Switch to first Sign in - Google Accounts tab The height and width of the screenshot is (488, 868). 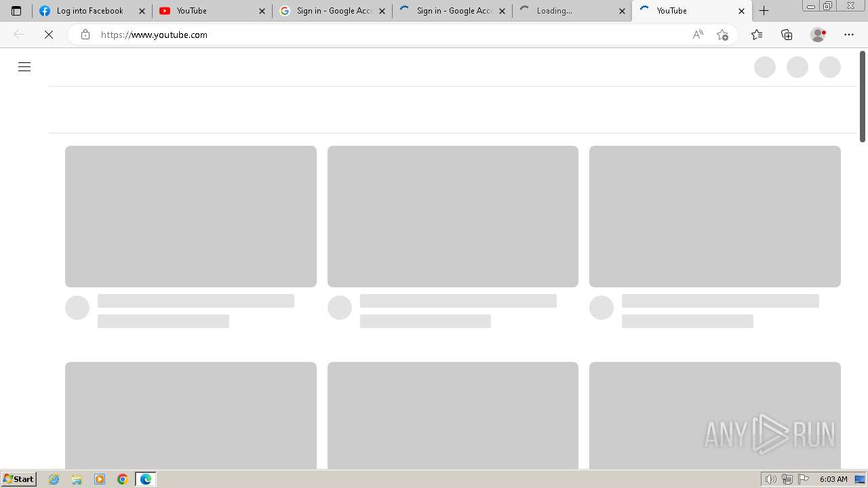coord(332,11)
